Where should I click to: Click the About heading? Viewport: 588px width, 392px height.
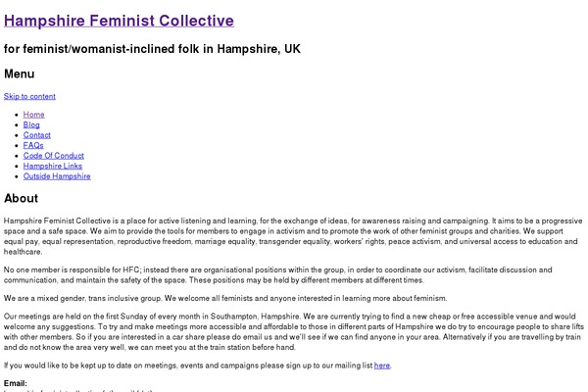[x=21, y=199]
